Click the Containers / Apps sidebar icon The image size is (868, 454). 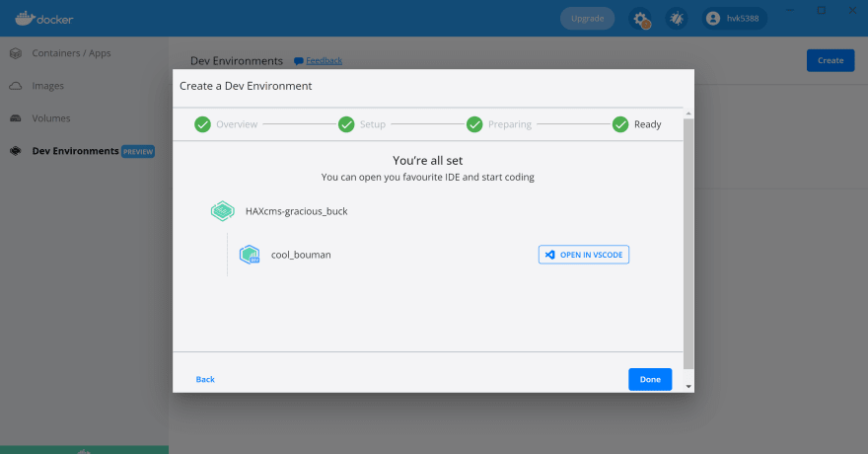pyautogui.click(x=16, y=53)
